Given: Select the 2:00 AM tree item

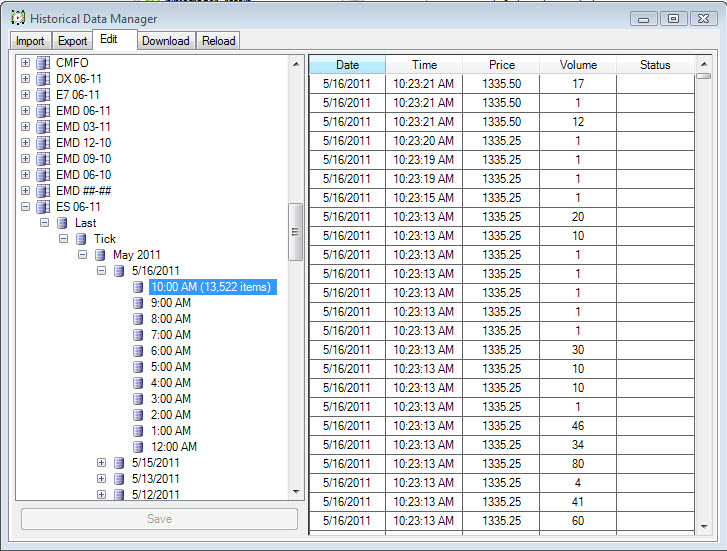Looking at the screenshot, I should (x=171, y=415).
